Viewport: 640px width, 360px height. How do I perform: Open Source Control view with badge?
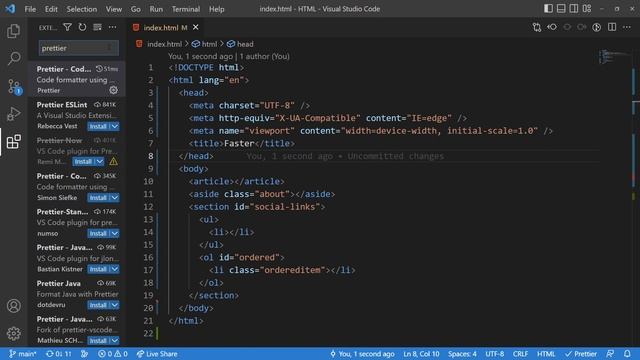[x=14, y=87]
